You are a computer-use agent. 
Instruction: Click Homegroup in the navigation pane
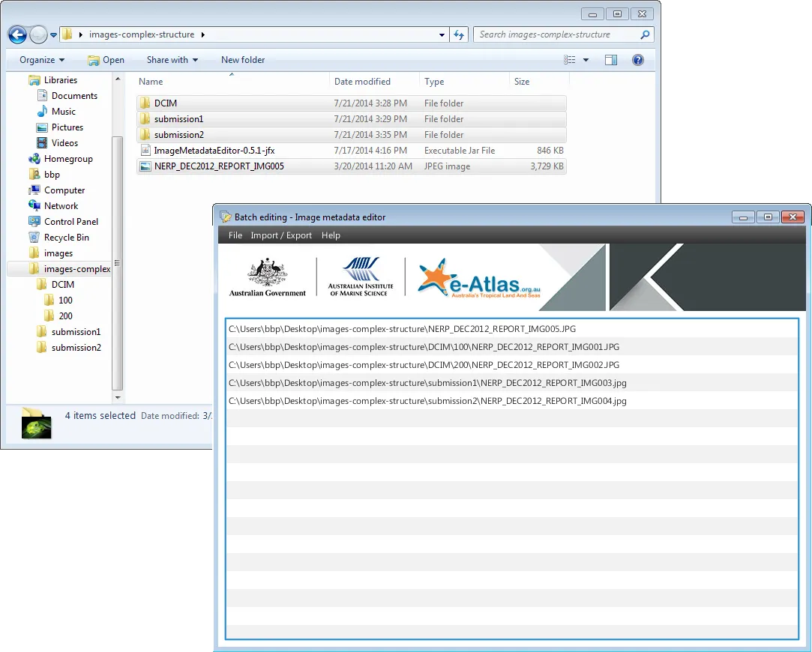(61, 159)
